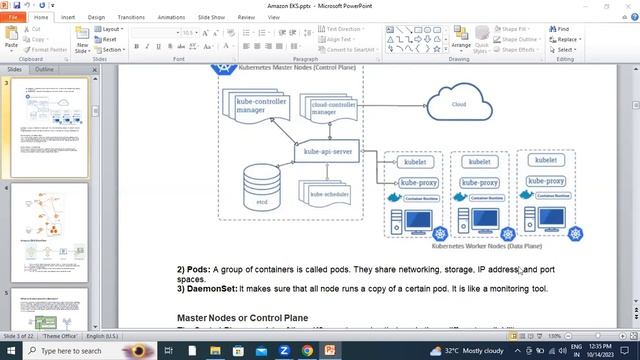The height and width of the screenshot is (360, 640).
Task: Click the PowerPoint Help question icon
Action: pyautogui.click(x=634, y=17)
